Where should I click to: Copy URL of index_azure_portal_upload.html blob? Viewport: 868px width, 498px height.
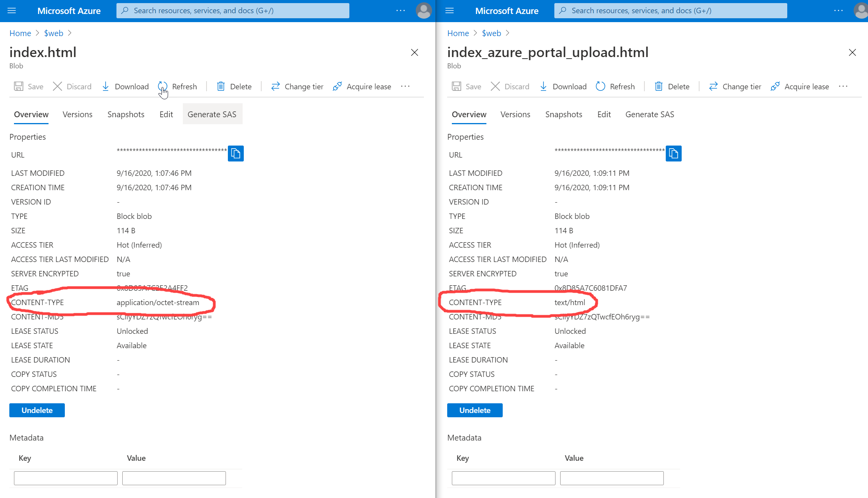tap(674, 153)
